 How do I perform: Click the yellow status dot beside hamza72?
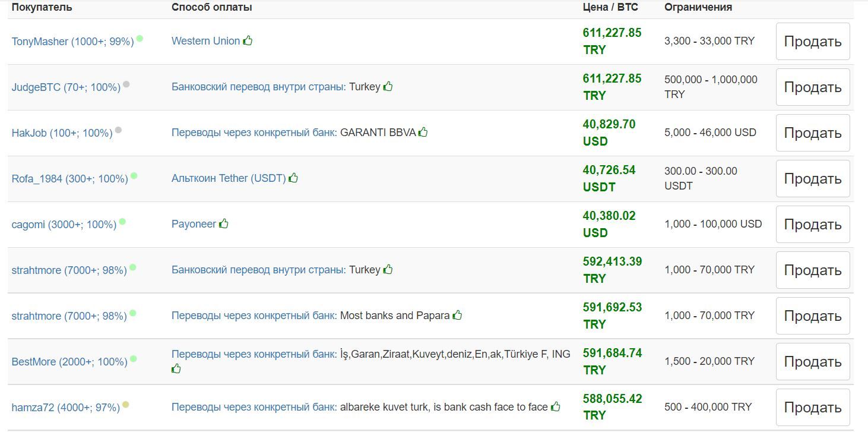point(125,405)
